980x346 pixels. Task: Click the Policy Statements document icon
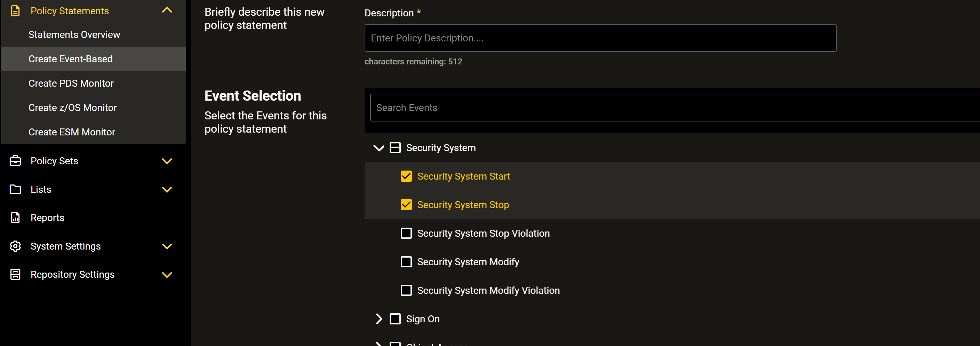click(x=15, y=11)
